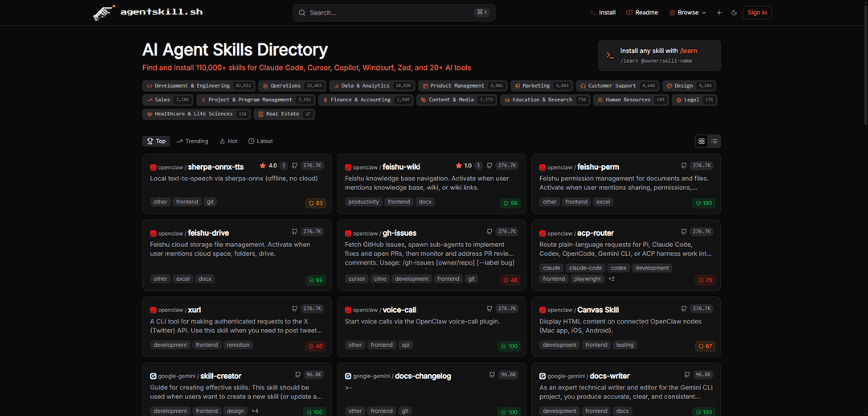Focus the Search input field
The width and height of the screenshot is (868, 416).
(x=394, y=12)
